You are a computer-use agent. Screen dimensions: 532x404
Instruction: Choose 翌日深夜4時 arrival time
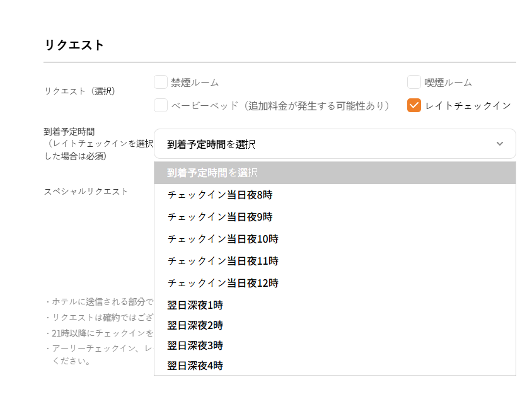click(x=195, y=366)
